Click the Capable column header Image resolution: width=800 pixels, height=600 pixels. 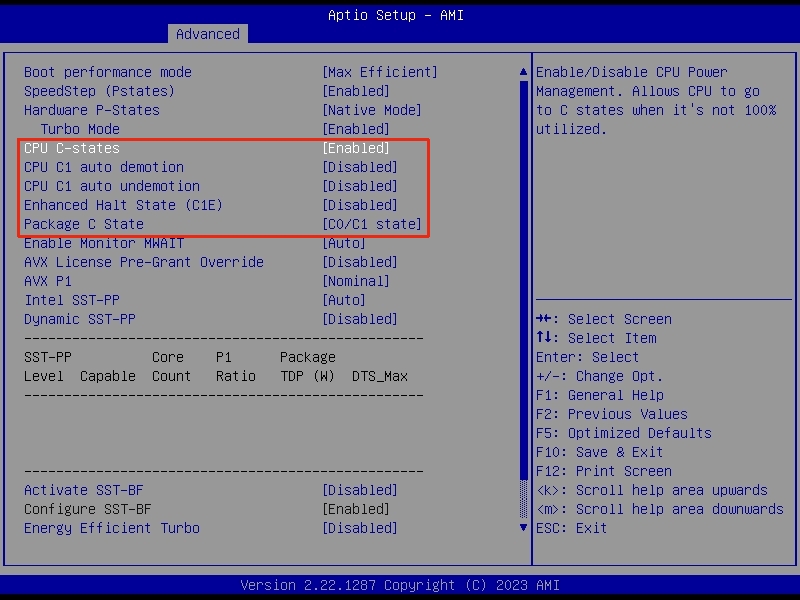(x=108, y=377)
